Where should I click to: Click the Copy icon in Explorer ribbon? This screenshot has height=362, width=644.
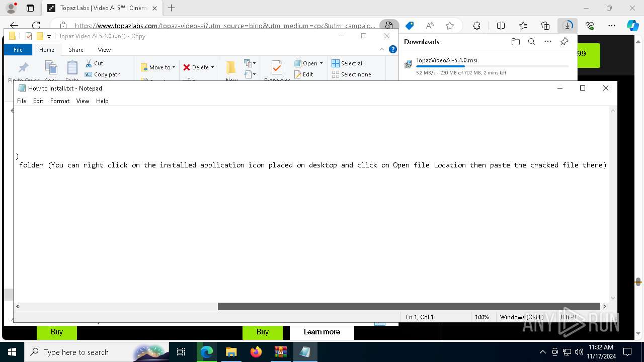pyautogui.click(x=51, y=68)
